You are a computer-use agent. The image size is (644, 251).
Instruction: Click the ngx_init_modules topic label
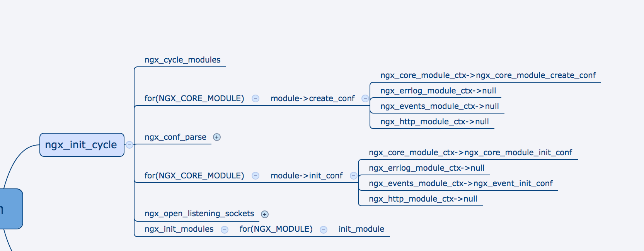(x=179, y=229)
